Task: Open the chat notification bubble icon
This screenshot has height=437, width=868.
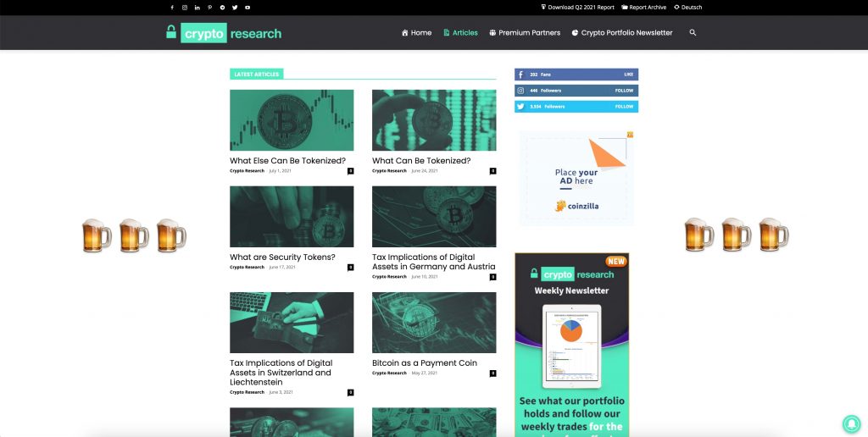Action: pos(851,423)
